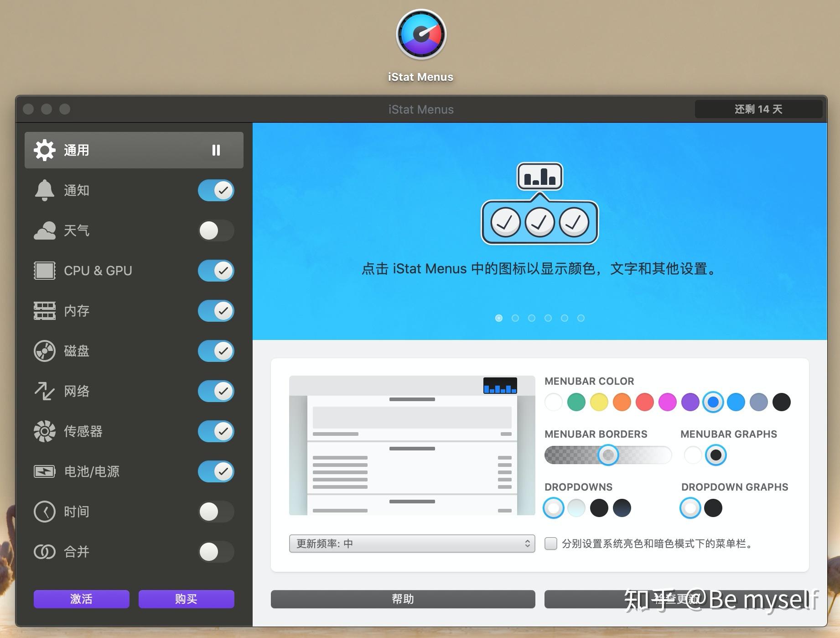Click the gear icon for General settings
840x638 pixels.
45,150
